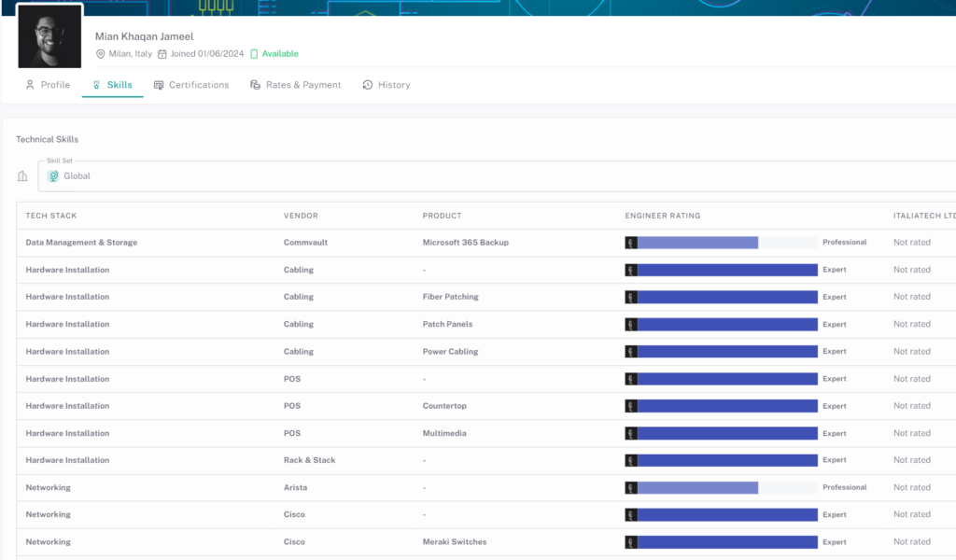Screen dimensions: 956x560
Task: Click the profile photo of Mian Khaqan Jameel
Action: point(50,36)
